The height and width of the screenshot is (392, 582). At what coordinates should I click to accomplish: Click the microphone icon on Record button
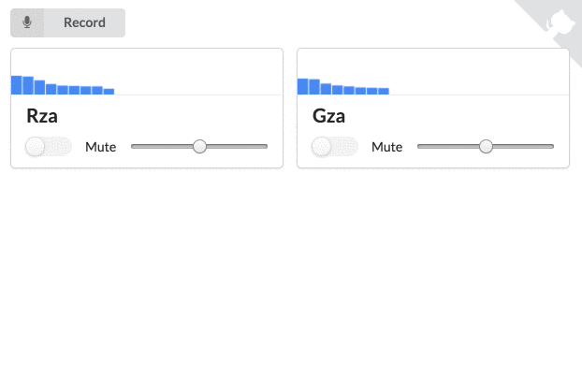(x=27, y=23)
